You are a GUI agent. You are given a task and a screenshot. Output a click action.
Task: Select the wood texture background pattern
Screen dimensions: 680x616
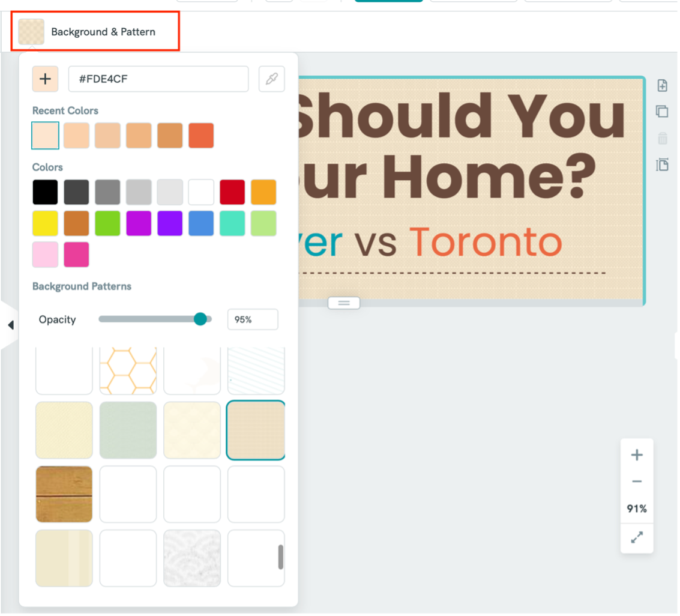[64, 494]
